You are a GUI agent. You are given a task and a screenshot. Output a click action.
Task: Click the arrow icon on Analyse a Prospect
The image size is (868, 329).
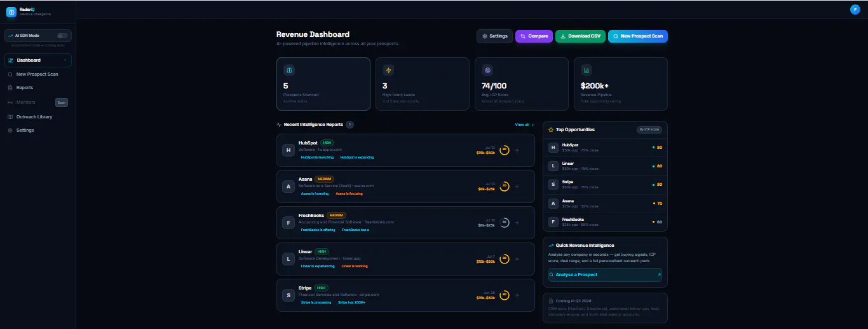658,274
